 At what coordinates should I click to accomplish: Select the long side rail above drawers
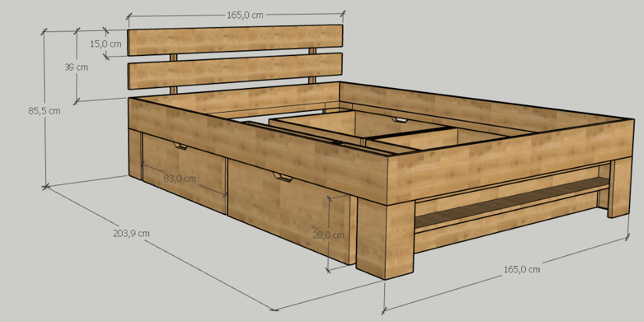[x=252, y=140]
